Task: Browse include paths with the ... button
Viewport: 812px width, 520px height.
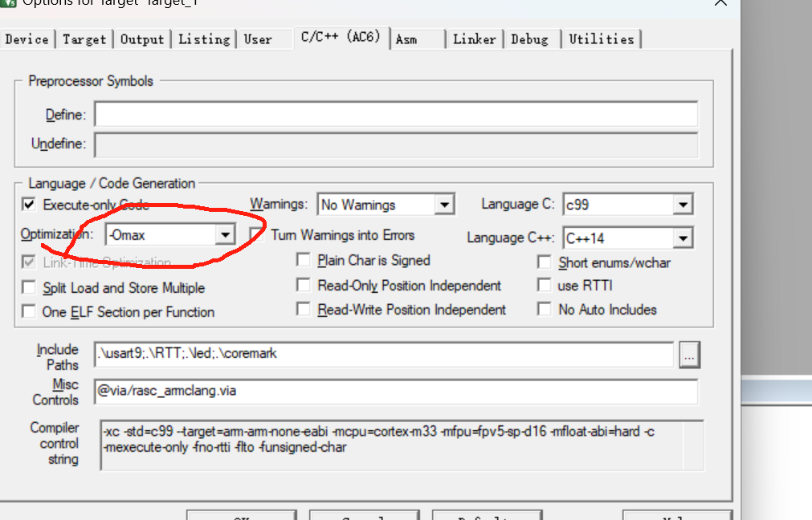Action: (x=689, y=355)
